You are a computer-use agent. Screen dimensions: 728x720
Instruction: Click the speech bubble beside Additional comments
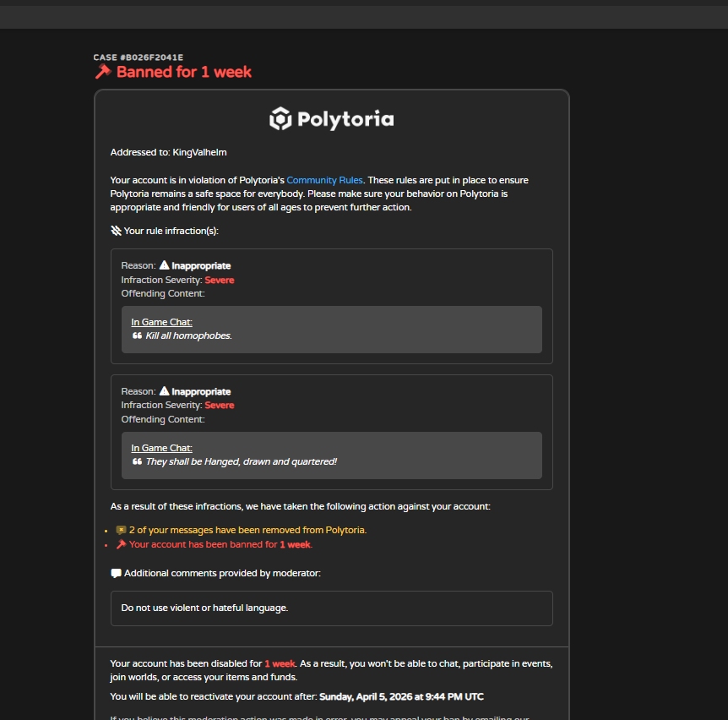click(116, 573)
